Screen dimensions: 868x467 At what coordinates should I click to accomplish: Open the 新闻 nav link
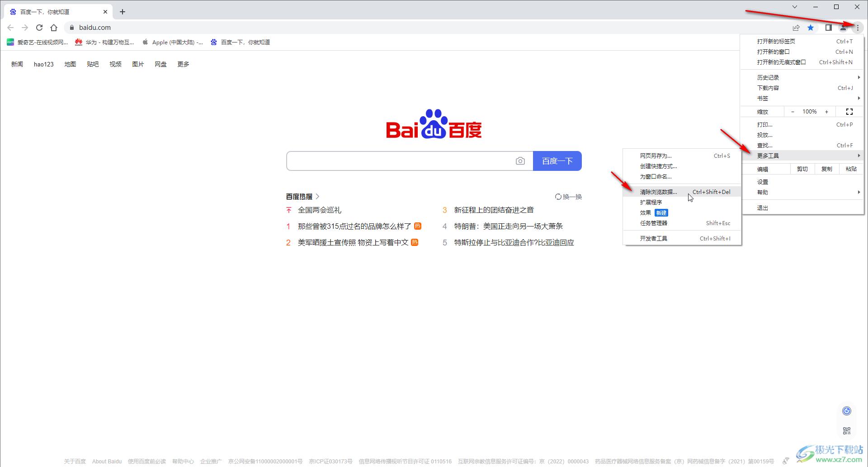point(17,64)
